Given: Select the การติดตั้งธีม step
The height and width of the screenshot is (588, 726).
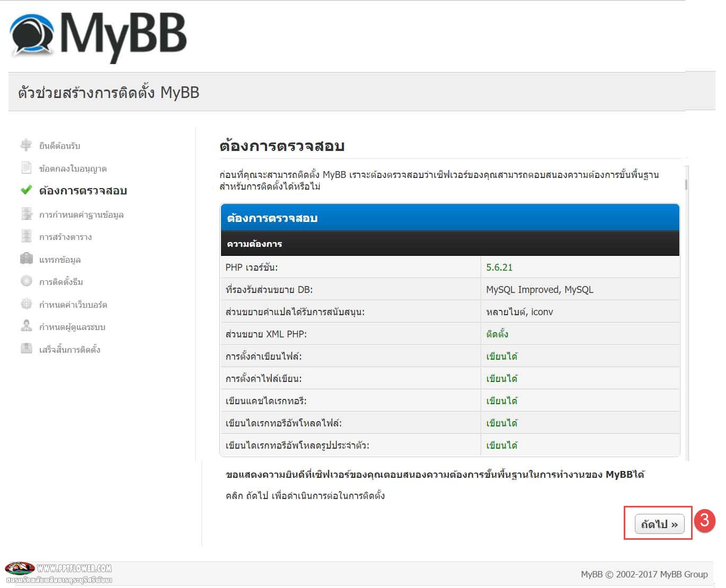Looking at the screenshot, I should (x=61, y=282).
